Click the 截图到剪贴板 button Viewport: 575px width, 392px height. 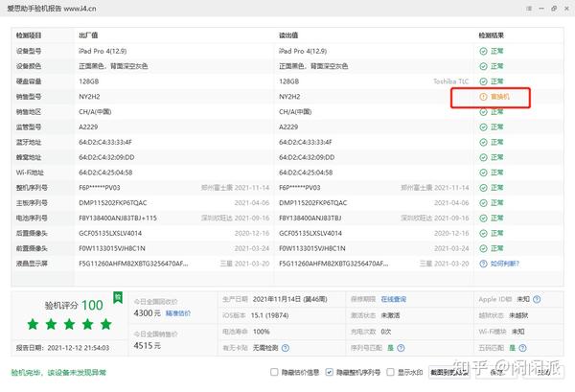(449, 373)
